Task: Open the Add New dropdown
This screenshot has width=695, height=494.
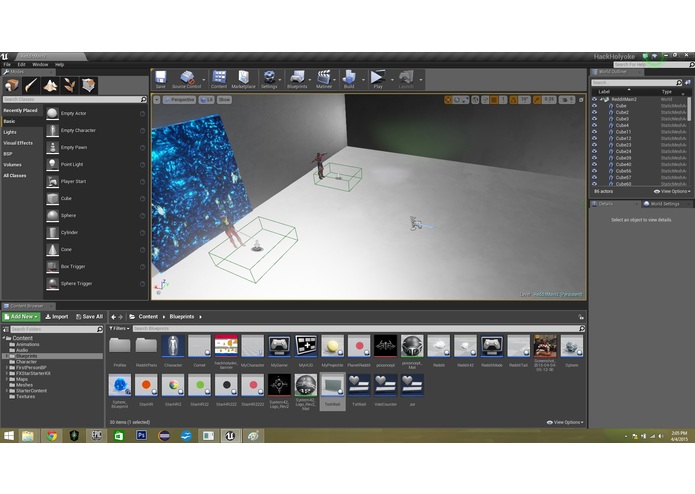Action: point(21,317)
